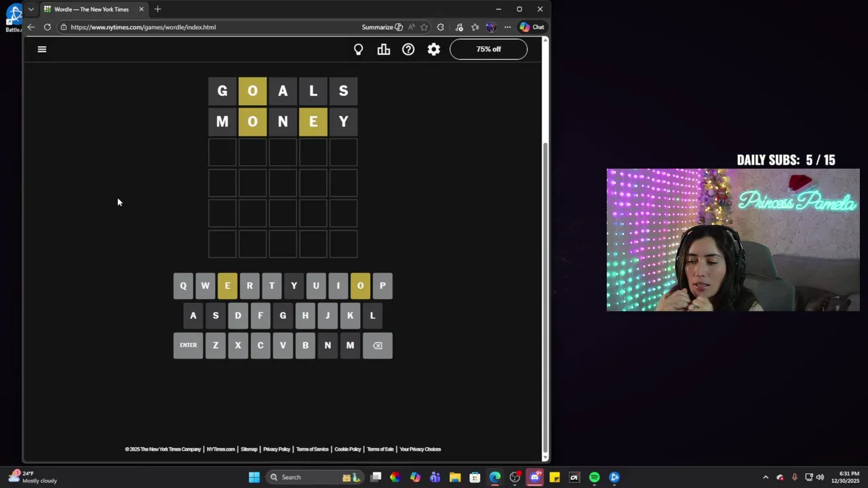Open the weather widget showing 24°F
Screen dimensions: 868x488
pyautogui.click(x=33, y=477)
